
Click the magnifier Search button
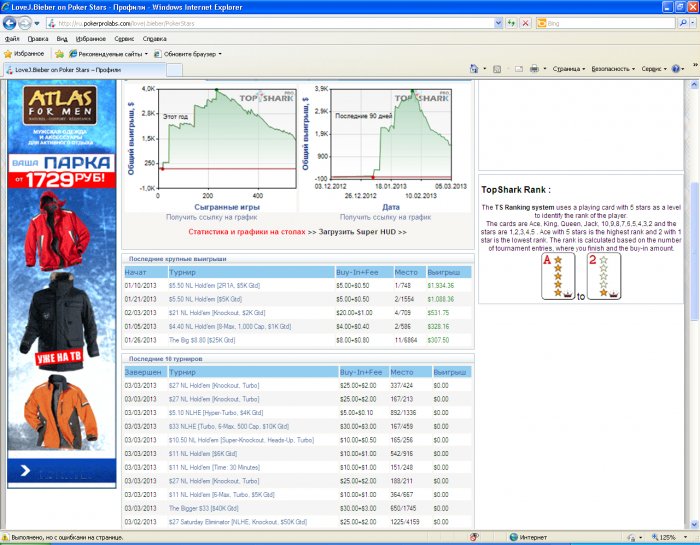coord(683,23)
